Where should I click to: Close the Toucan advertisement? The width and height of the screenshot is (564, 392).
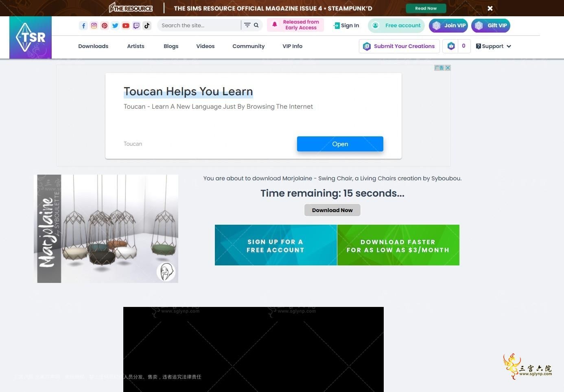[x=448, y=68]
